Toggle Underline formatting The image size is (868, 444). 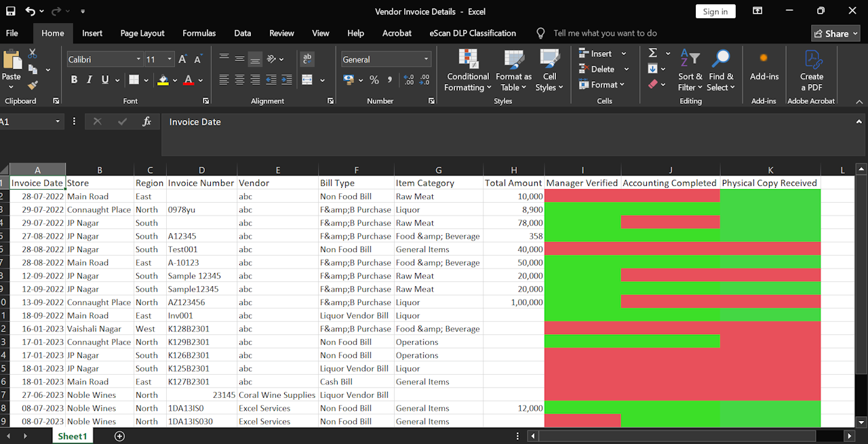pos(105,80)
